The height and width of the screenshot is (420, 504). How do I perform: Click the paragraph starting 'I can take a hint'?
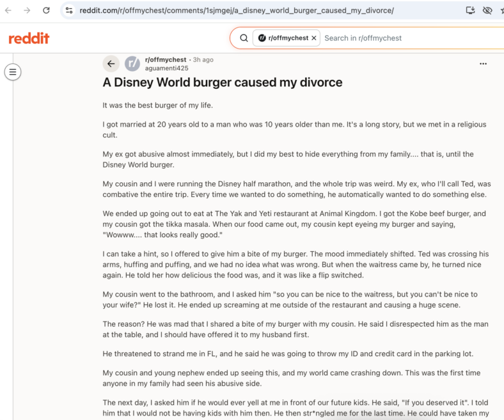295,265
